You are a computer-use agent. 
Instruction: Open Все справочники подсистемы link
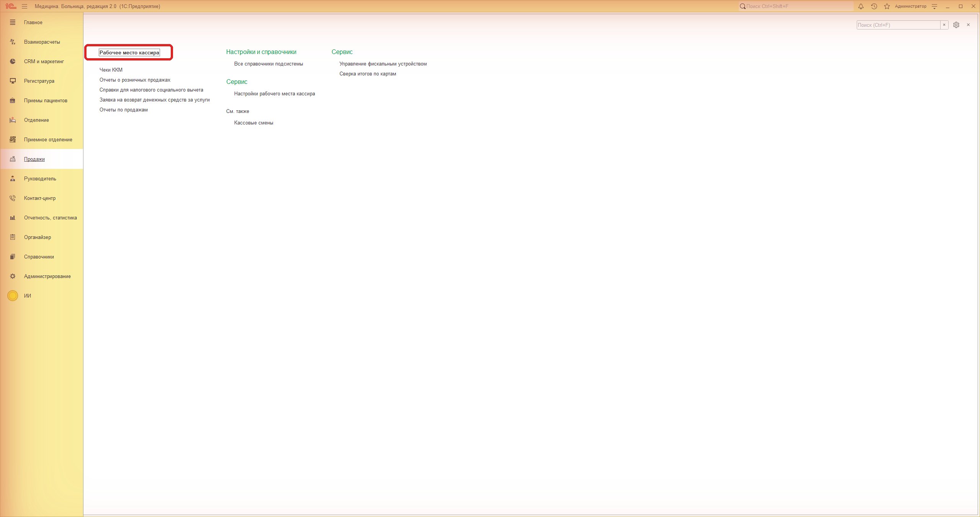[x=269, y=64]
